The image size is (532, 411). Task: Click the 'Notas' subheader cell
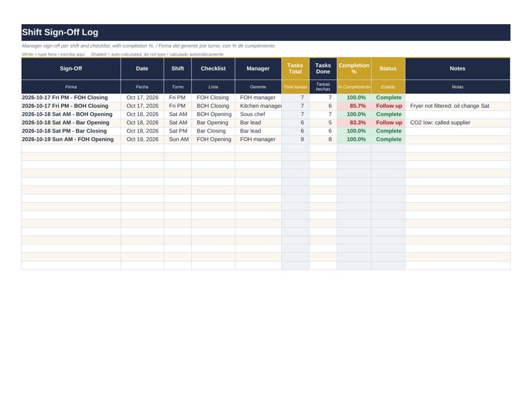[x=458, y=87]
